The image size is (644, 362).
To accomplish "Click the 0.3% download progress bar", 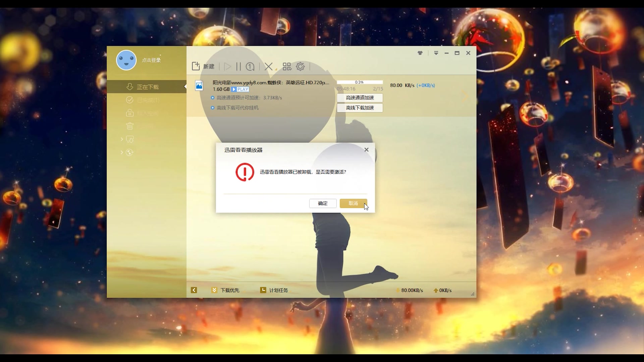I will (360, 82).
